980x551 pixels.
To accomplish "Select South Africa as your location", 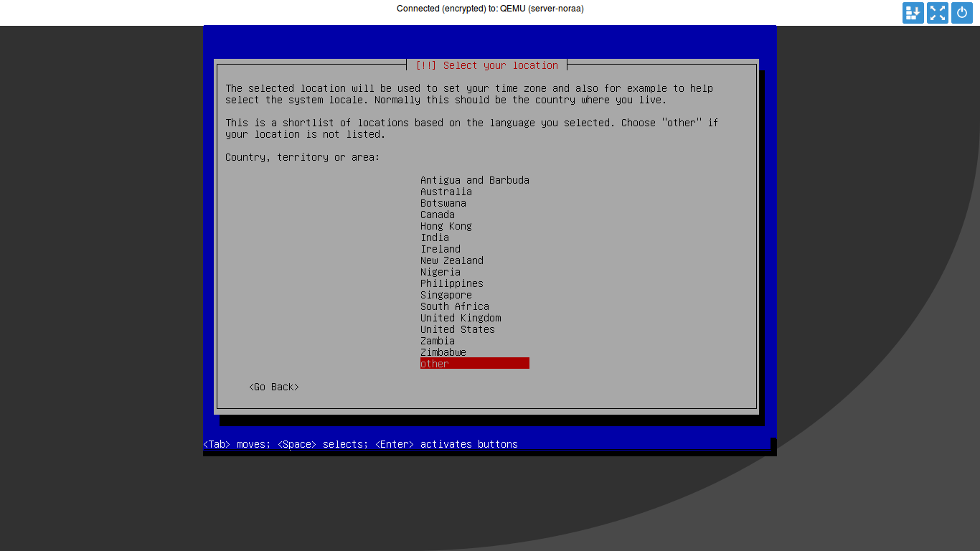I will (x=454, y=306).
